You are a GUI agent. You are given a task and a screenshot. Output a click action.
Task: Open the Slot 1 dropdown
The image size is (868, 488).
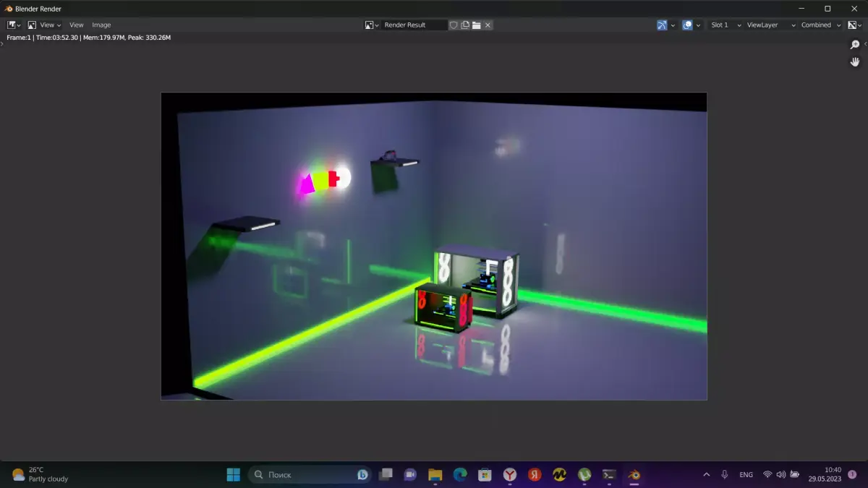pyautogui.click(x=721, y=25)
